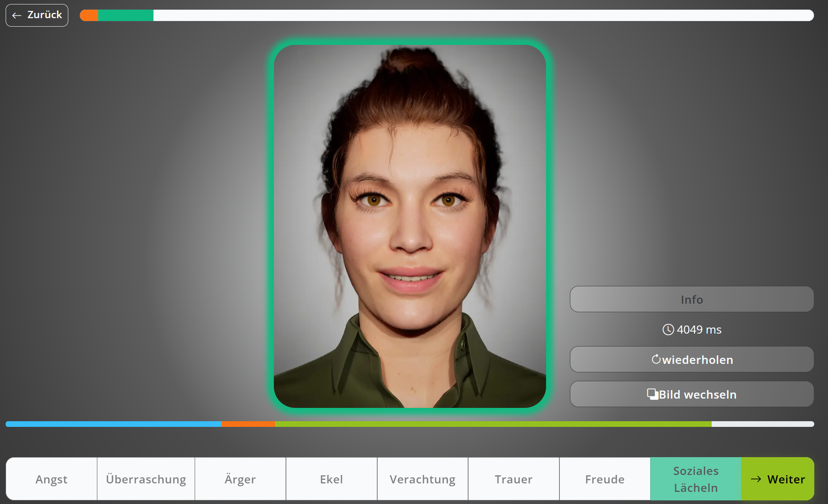
Task: Choose the Verachtung option
Action: [422, 479]
